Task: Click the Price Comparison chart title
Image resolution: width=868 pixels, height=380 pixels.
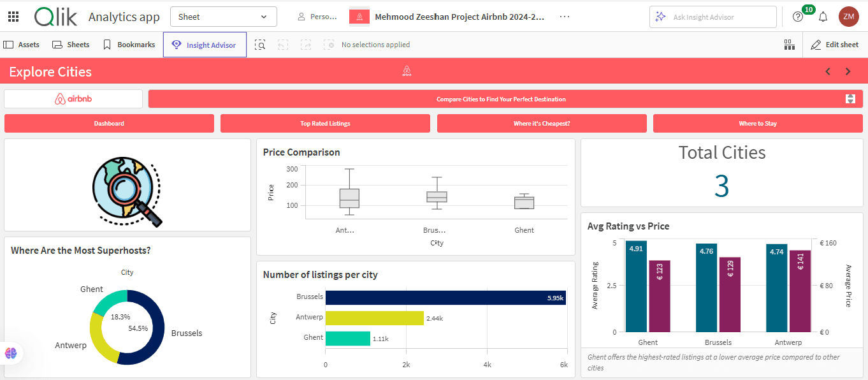Action: coord(301,152)
